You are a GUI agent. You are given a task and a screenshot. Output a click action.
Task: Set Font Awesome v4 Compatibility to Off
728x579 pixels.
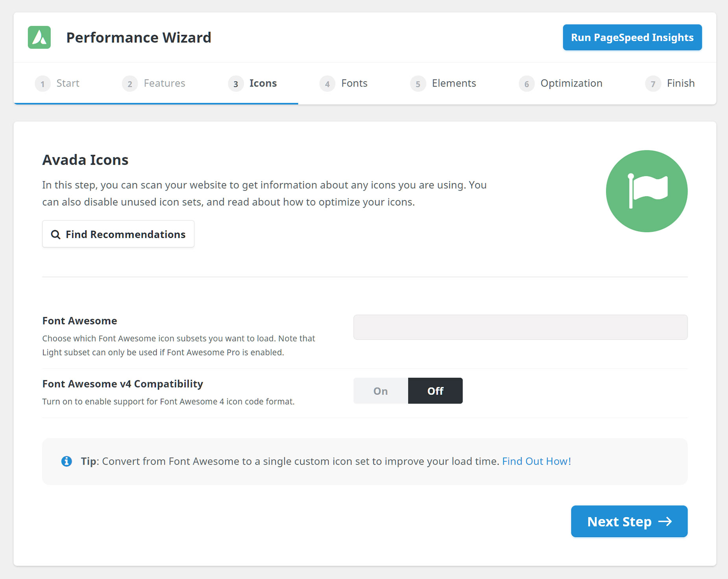tap(435, 391)
